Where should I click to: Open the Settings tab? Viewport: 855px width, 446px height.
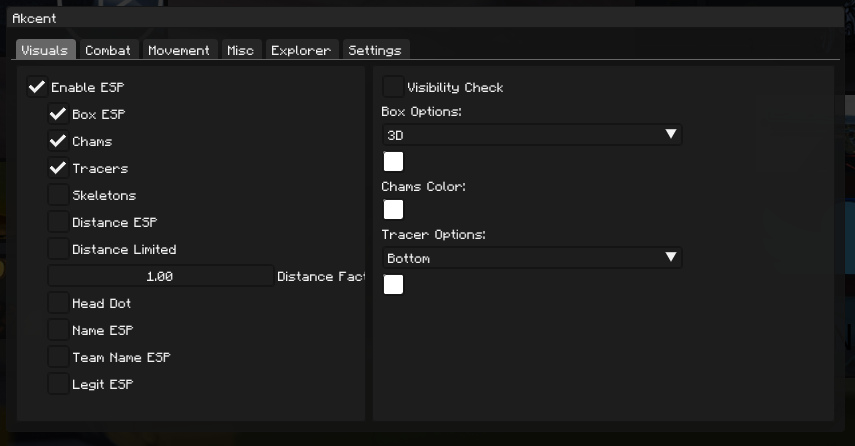(375, 50)
